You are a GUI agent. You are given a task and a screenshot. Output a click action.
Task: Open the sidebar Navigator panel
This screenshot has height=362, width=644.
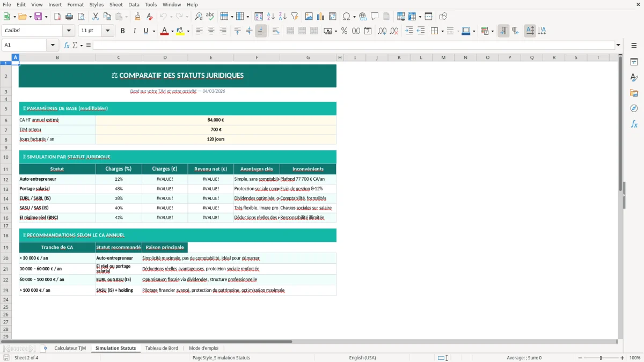[x=634, y=108]
